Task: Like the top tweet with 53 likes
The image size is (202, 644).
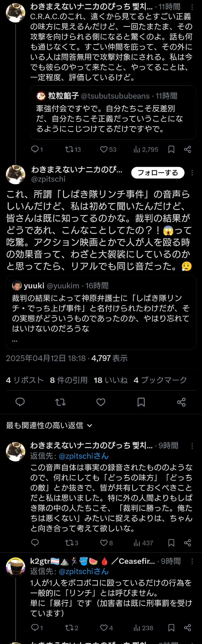Action: (104, 149)
